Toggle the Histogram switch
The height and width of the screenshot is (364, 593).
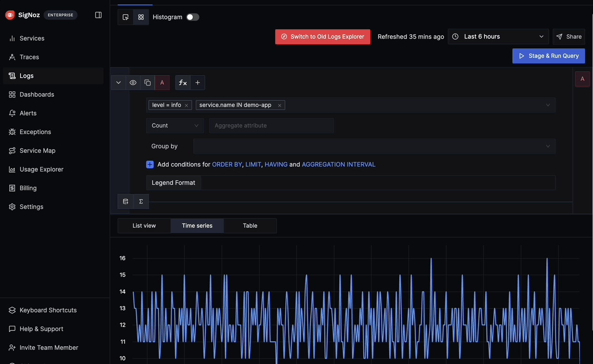(x=193, y=17)
